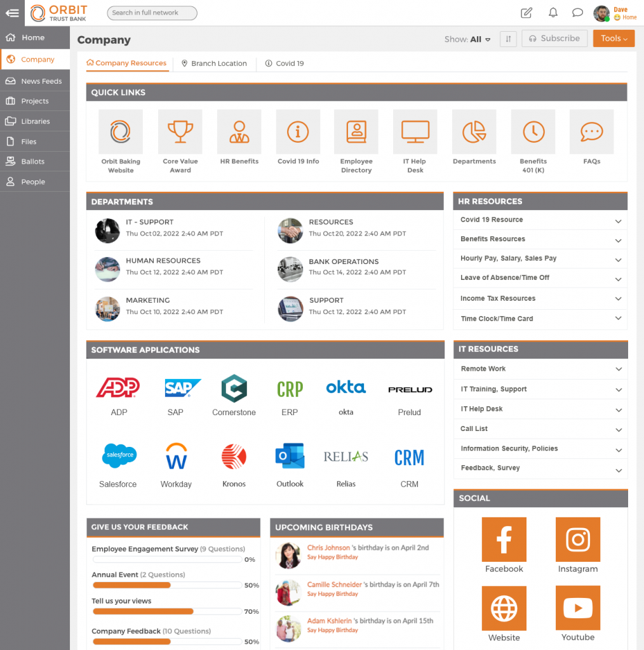Image resolution: width=644 pixels, height=650 pixels.
Task: Open the HR Benefits quick link
Action: (239, 131)
